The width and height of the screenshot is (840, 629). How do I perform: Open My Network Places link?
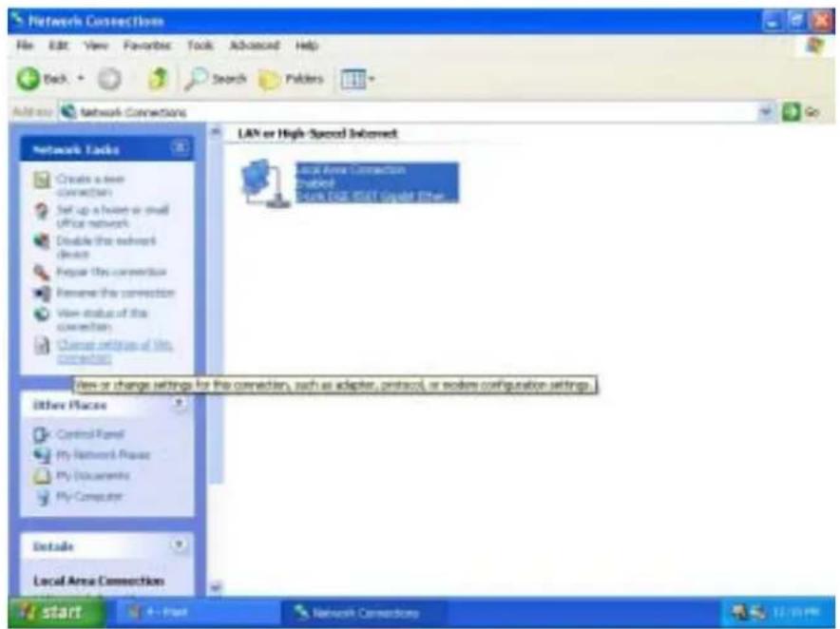click(x=104, y=455)
